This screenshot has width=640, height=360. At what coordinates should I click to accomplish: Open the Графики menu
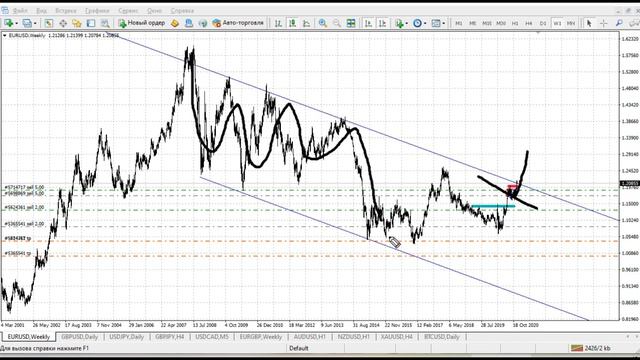pyautogui.click(x=97, y=11)
